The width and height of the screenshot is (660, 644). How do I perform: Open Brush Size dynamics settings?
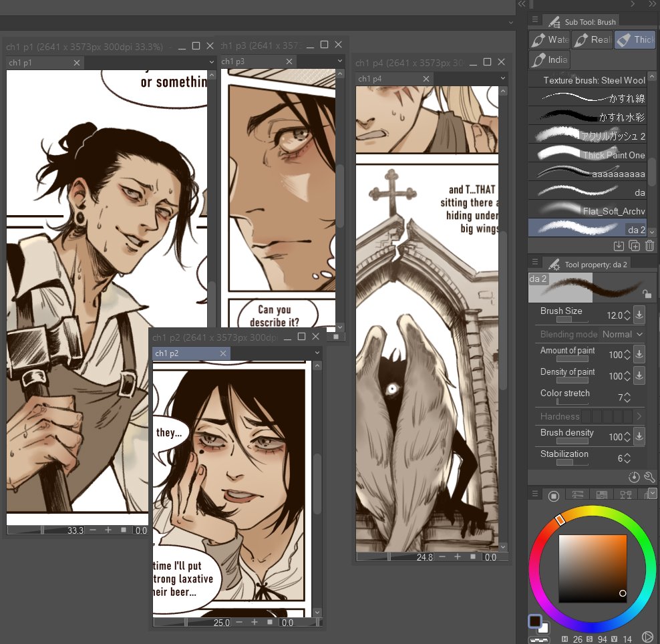pos(639,315)
